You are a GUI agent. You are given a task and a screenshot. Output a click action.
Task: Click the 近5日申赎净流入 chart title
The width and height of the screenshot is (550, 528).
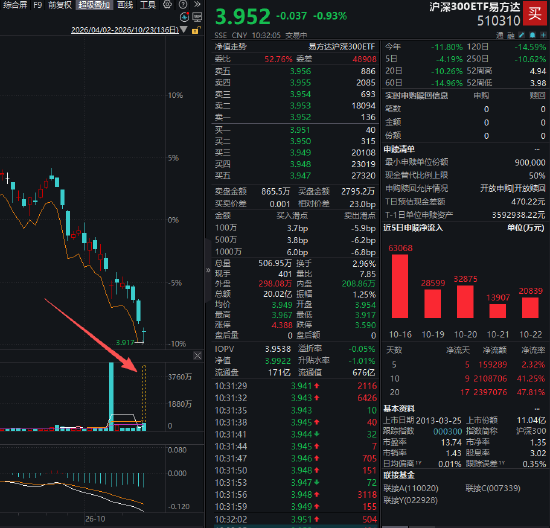coord(413,228)
